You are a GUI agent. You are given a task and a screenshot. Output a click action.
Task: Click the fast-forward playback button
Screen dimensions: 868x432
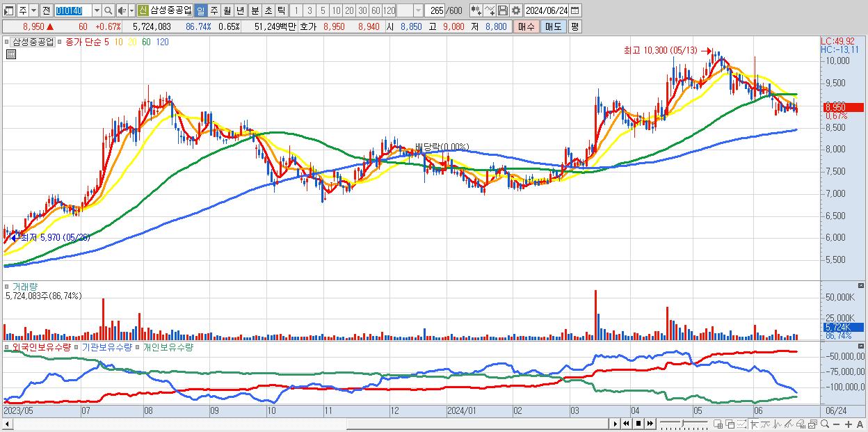(650, 424)
